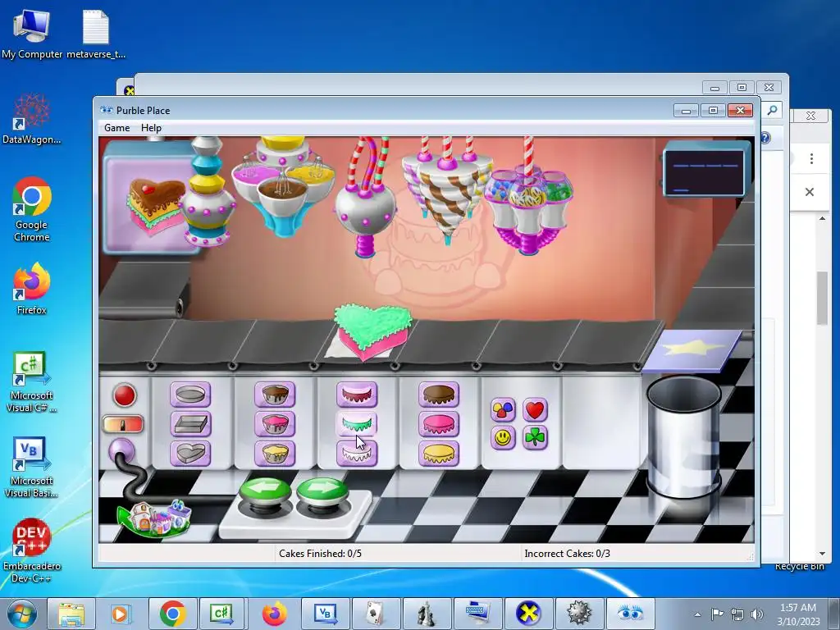Viewport: 840px width, 630px height.
Task: Add the green clover decoration
Action: coord(535,438)
